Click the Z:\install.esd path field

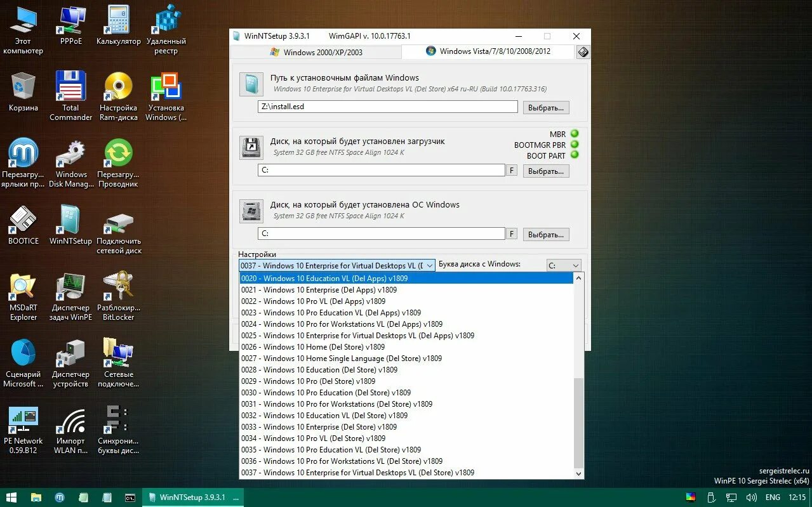[388, 107]
